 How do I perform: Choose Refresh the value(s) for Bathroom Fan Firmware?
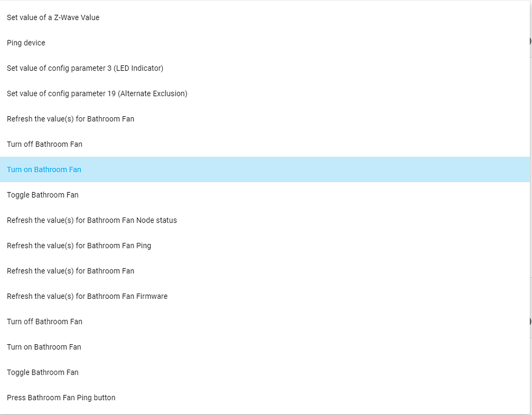point(87,296)
